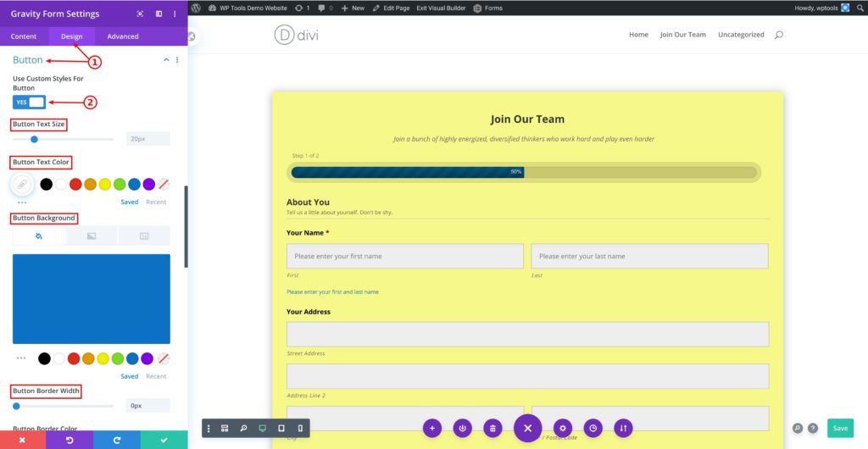Open WP Tools Demo Website dashboard link

coord(248,8)
